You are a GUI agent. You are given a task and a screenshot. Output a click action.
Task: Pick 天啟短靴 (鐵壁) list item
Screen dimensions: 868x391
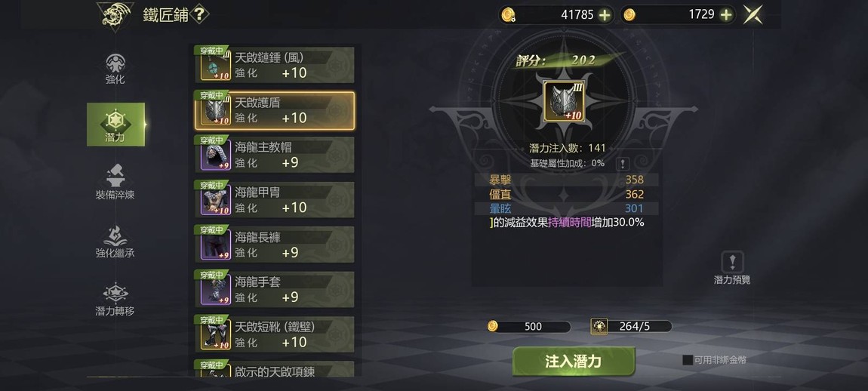[275, 334]
